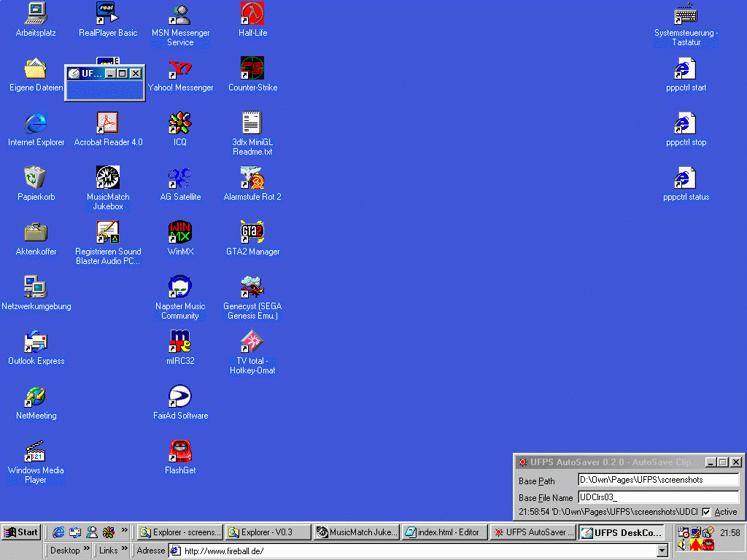Click the red FlashGet car tray icon

pyautogui.click(x=708, y=544)
